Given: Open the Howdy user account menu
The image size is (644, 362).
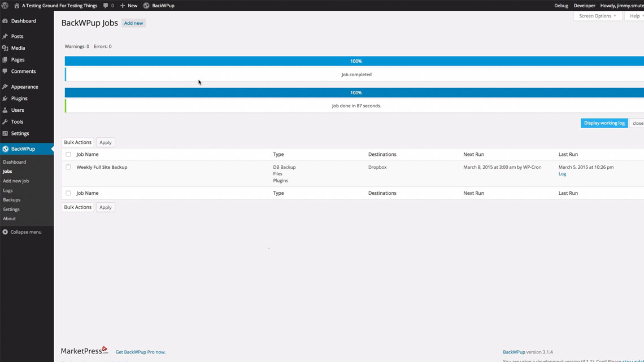Looking at the screenshot, I should coord(622,6).
